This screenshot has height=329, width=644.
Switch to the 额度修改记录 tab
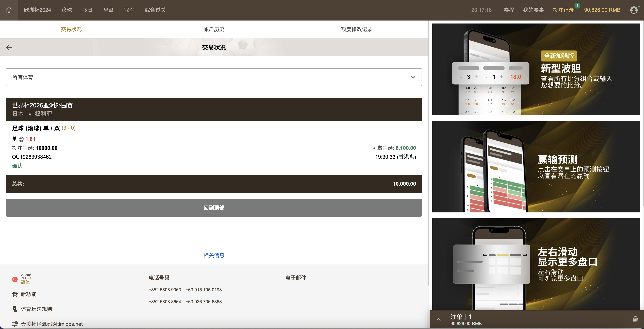pyautogui.click(x=356, y=29)
